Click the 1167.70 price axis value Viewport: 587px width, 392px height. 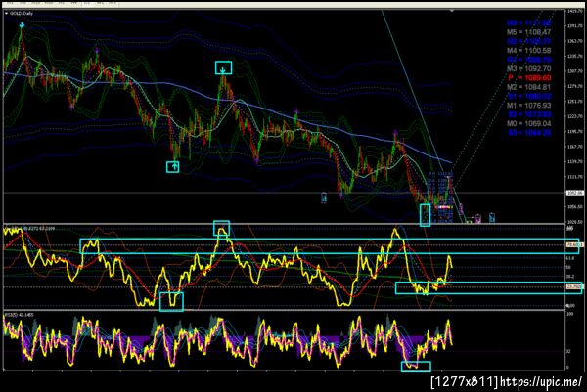575,147
